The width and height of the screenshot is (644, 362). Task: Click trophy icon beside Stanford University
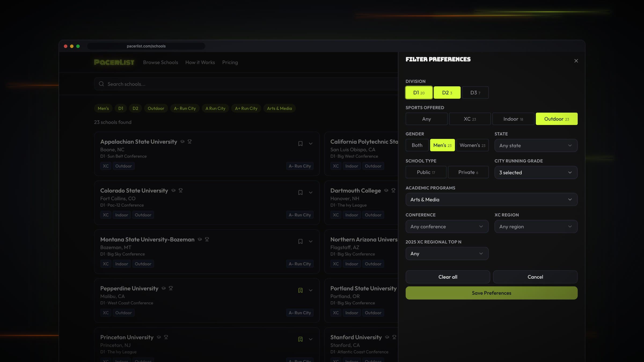click(x=394, y=337)
